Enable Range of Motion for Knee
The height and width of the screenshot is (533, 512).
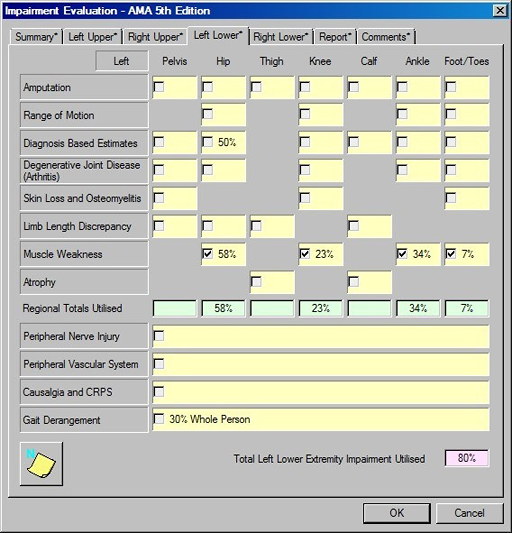tap(305, 114)
